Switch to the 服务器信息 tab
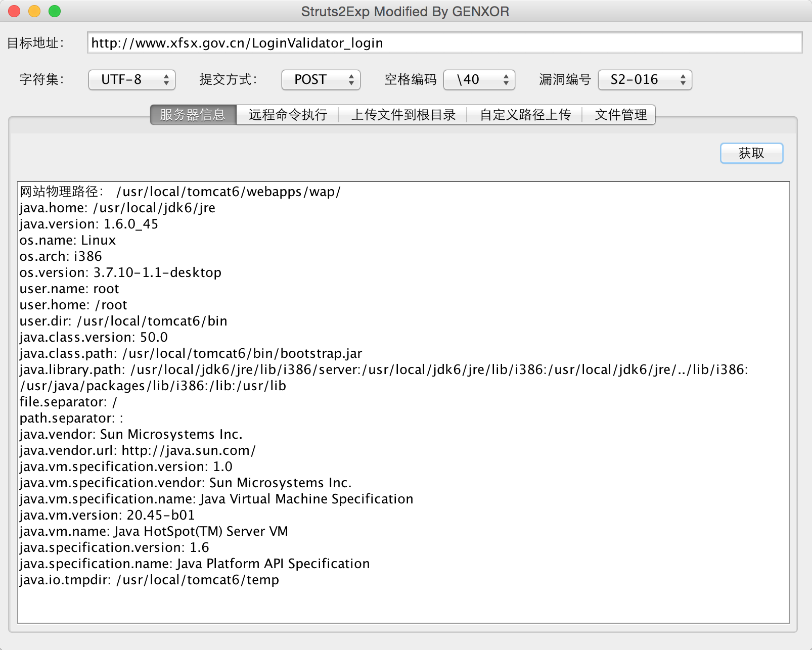 (193, 115)
